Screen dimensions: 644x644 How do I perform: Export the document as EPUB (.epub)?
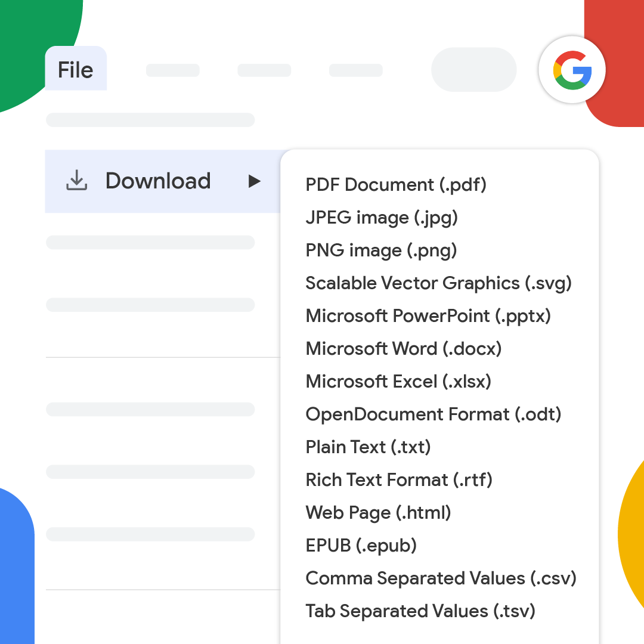pyautogui.click(x=361, y=545)
